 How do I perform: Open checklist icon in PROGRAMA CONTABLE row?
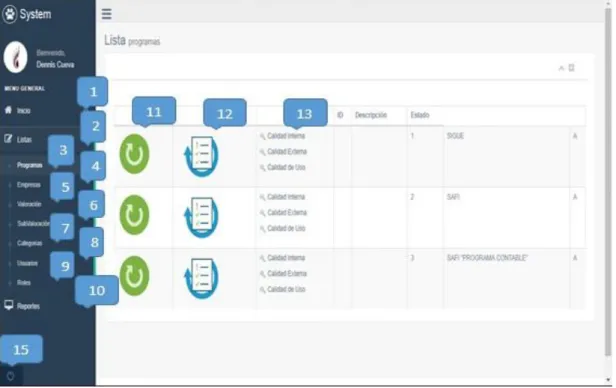(x=201, y=278)
